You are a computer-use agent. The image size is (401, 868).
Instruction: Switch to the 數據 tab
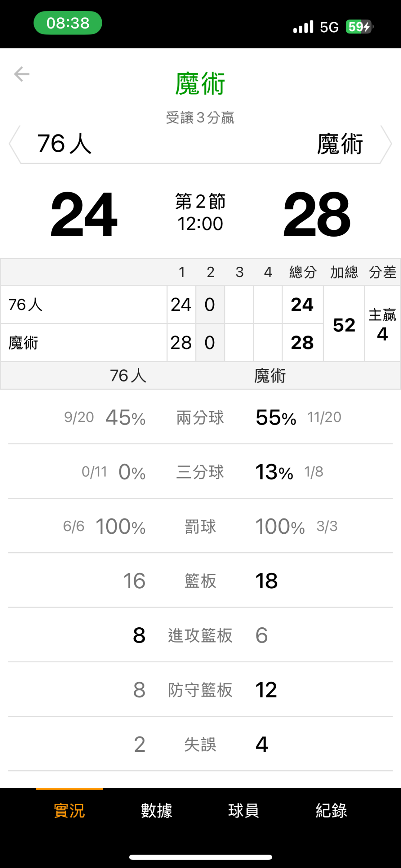coord(157,810)
